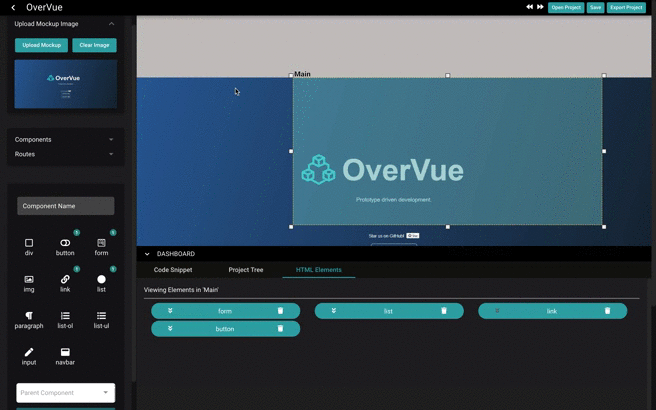The image size is (656, 410).
Task: Add a list-ul element
Action: point(101,320)
